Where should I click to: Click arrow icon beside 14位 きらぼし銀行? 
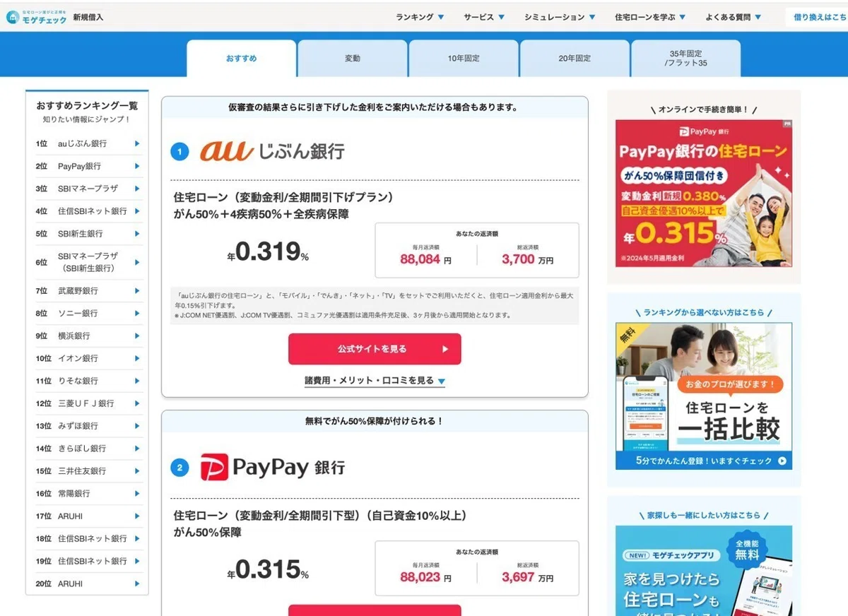pyautogui.click(x=137, y=449)
